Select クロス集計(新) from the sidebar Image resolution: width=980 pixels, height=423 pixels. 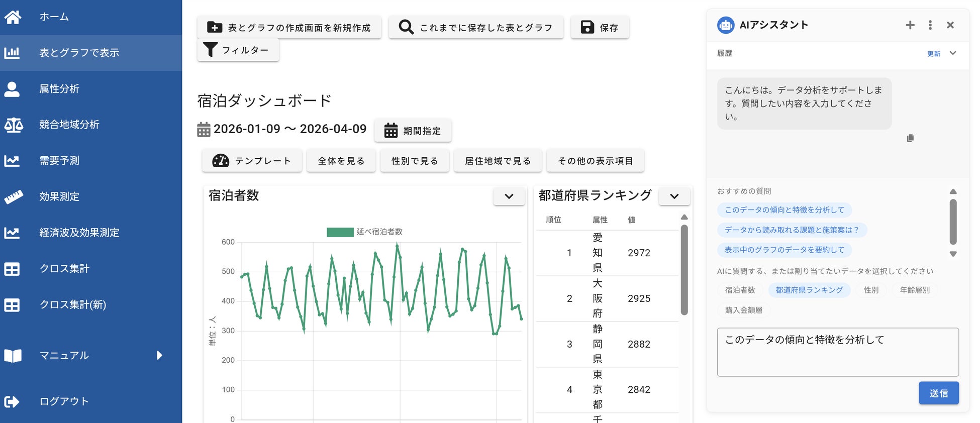(72, 305)
